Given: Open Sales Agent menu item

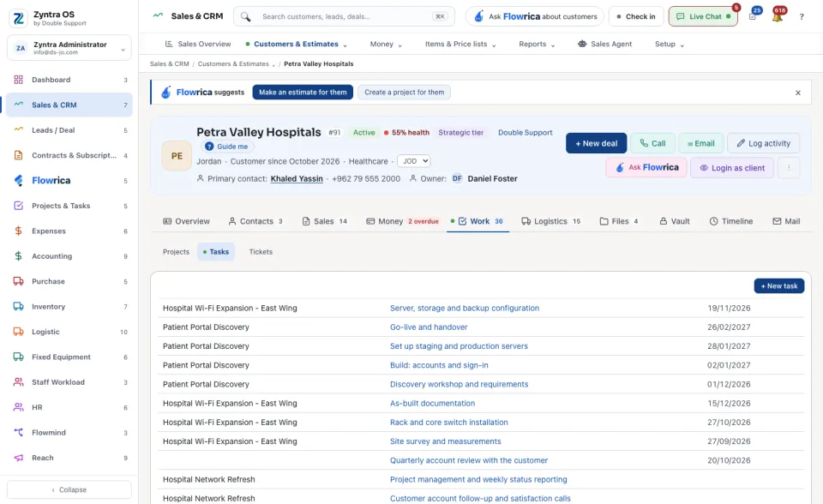Looking at the screenshot, I should [x=604, y=44].
